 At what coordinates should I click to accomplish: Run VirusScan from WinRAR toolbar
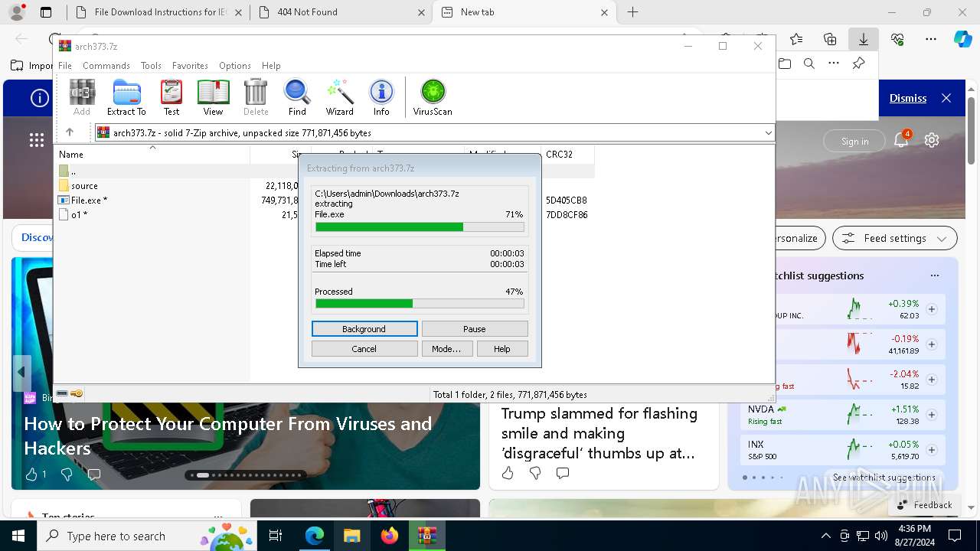(433, 97)
